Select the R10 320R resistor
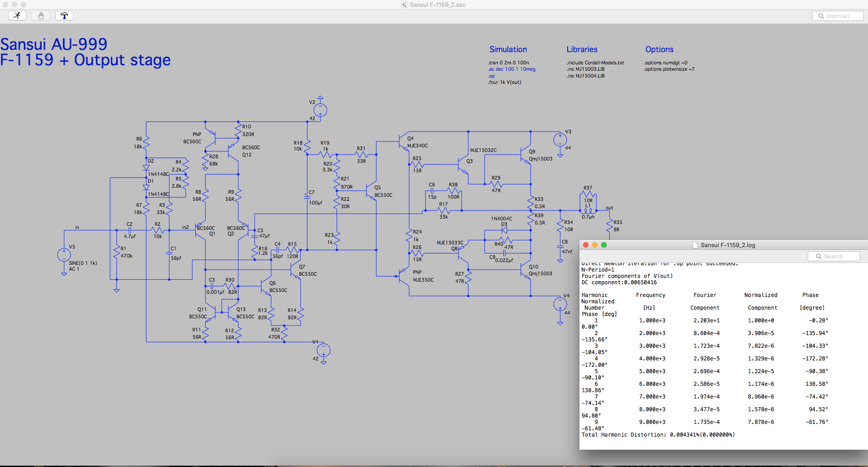The image size is (868, 467). point(238,131)
